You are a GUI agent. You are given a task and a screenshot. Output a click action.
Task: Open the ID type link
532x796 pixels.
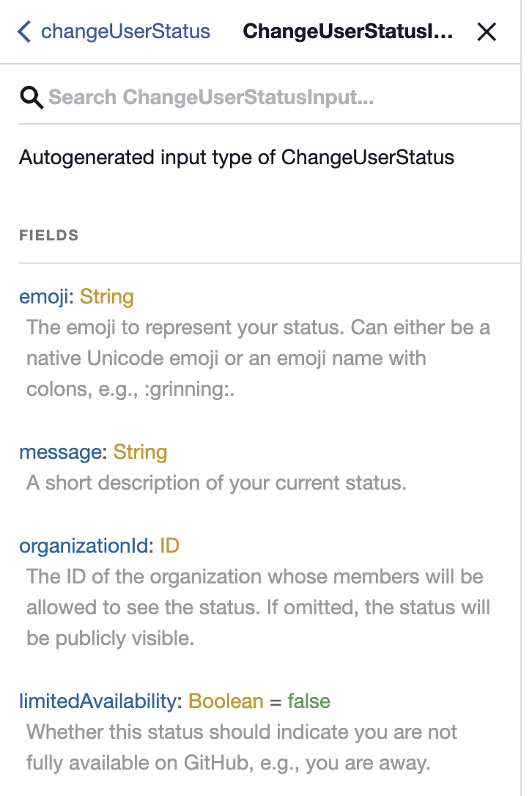(169, 546)
